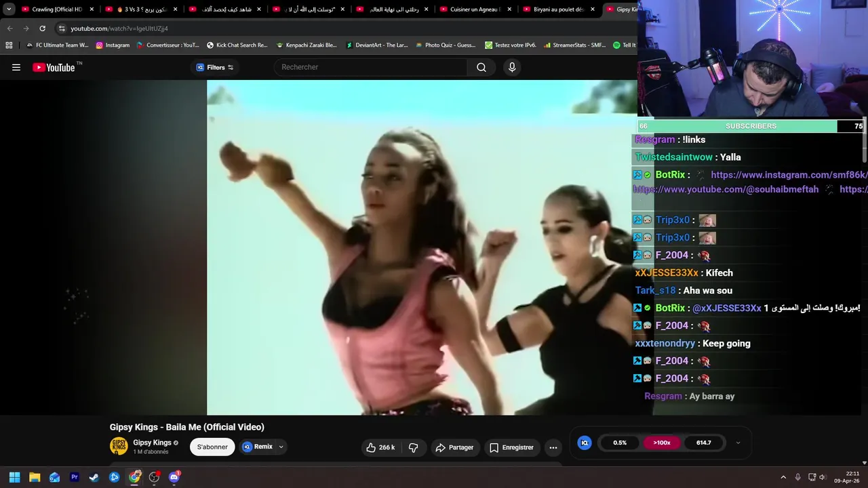Switch to the 3 Vs 3 tab
The width and height of the screenshot is (868, 488).
[x=140, y=9]
